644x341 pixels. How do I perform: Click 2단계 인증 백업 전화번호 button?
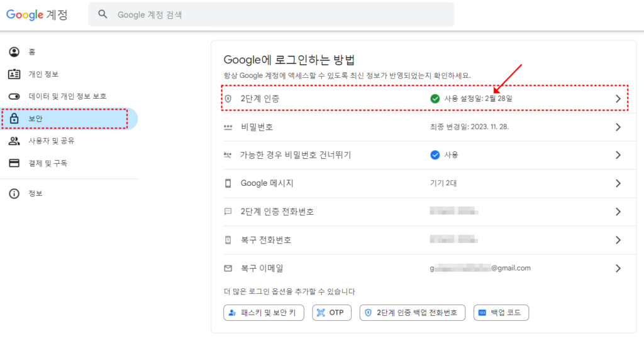click(x=413, y=313)
